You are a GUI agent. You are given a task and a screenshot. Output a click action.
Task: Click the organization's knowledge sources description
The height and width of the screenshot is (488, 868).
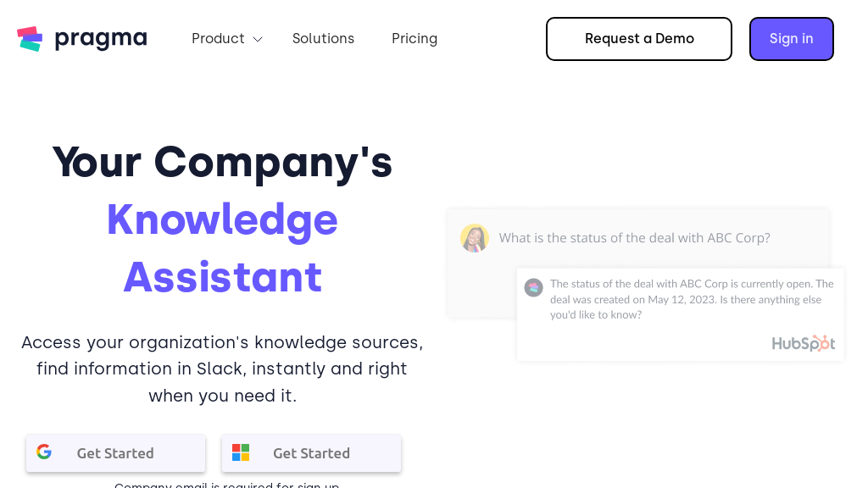222,369
